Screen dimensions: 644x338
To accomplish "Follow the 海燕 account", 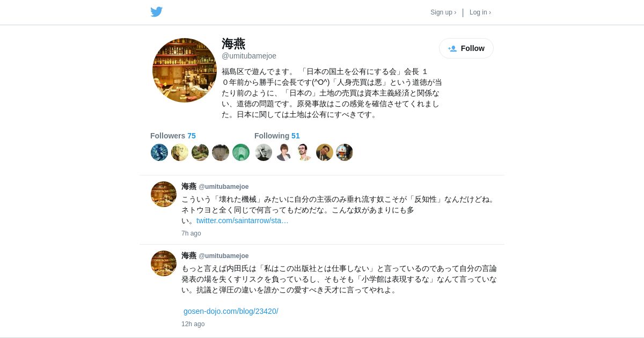I will [466, 48].
